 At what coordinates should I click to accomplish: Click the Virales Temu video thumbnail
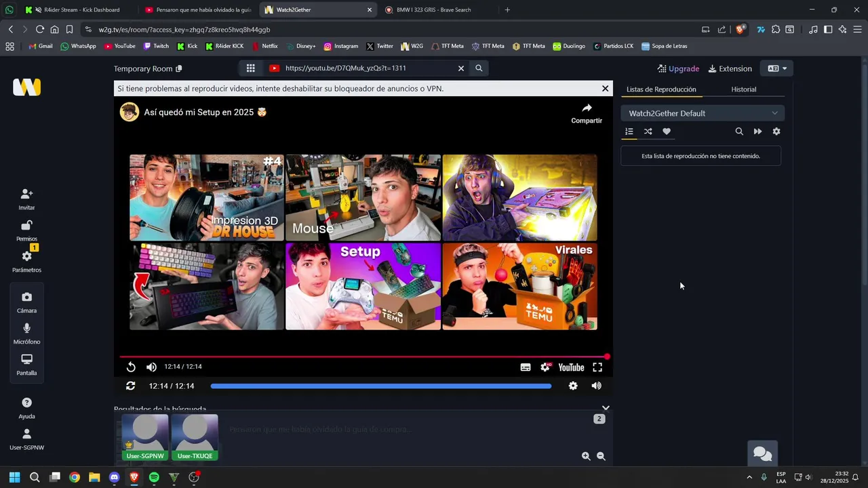[519, 287]
